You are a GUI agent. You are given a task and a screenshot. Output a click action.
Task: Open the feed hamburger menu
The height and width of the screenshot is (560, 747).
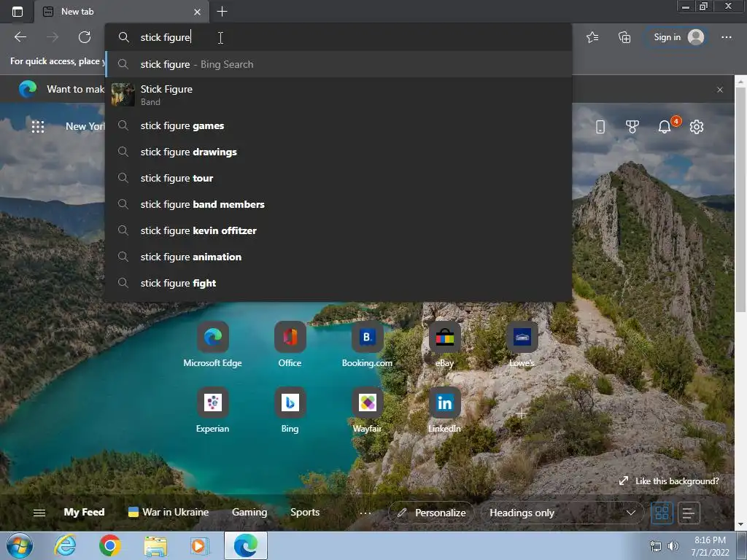39,513
